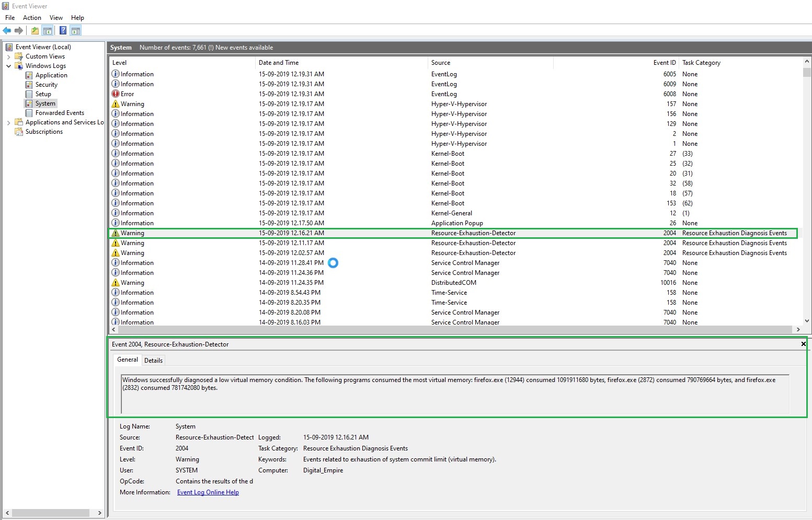Collapse the Windows Logs tree node
This screenshot has height=520, width=812.
pos(8,66)
